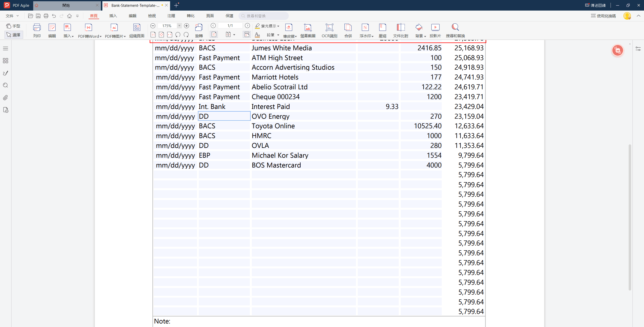Open the PDF to Word converter
644x327 pixels.
click(89, 30)
